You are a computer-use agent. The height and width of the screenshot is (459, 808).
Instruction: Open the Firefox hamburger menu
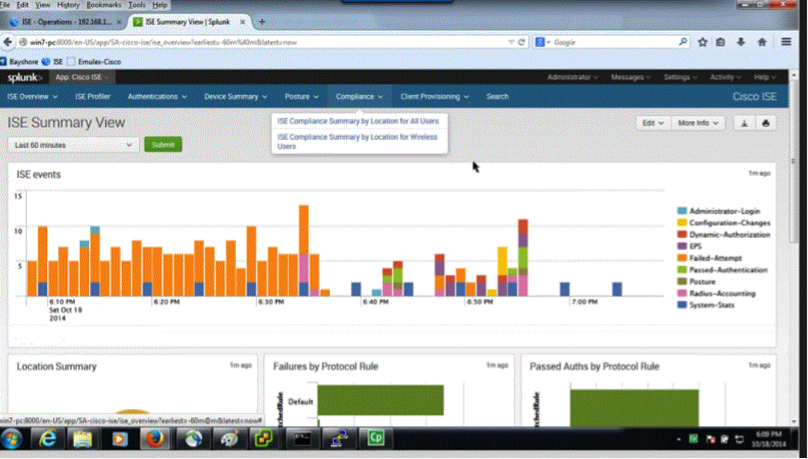tap(787, 42)
